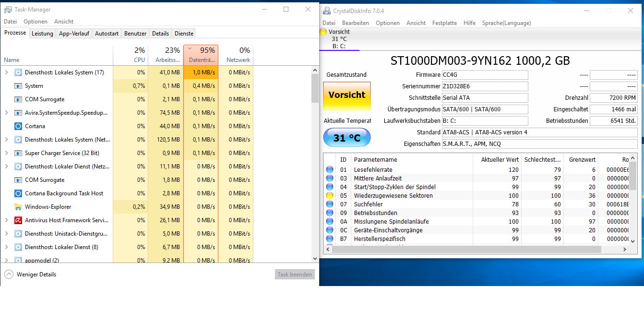Screen dimensions: 644x311
Task: Click the 31 °C temperature button
Action: coord(347,138)
